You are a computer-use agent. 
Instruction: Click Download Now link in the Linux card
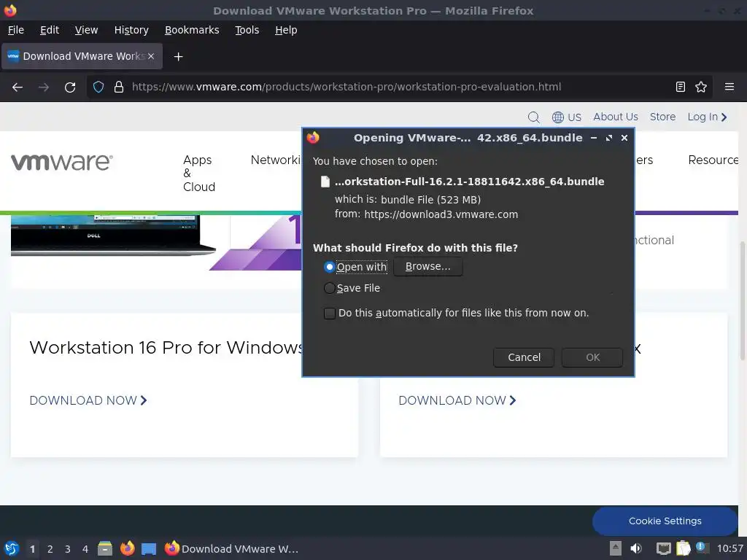[457, 400]
